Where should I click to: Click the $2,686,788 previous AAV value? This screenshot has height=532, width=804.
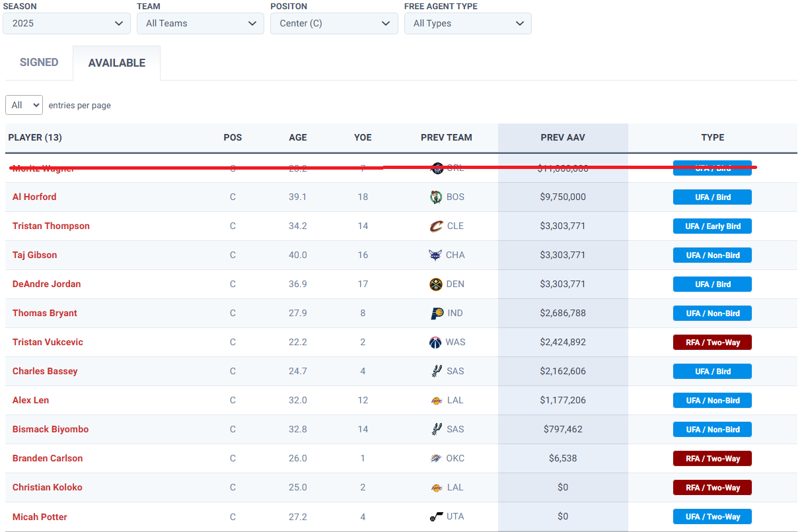click(563, 313)
